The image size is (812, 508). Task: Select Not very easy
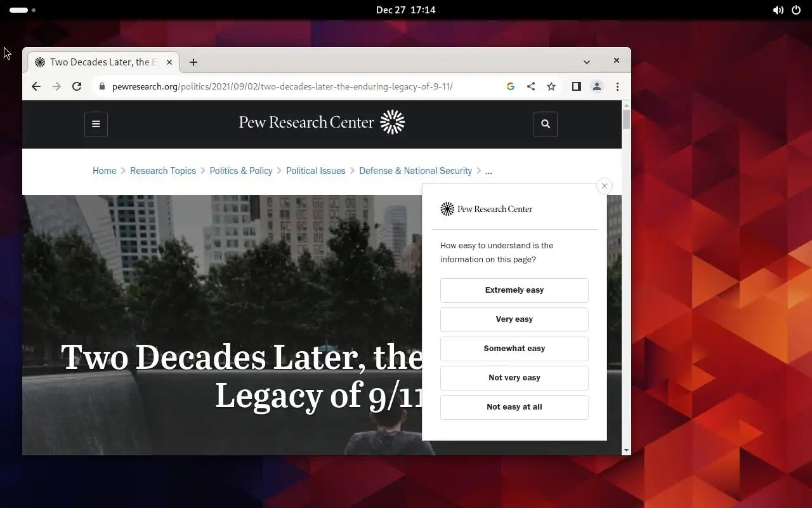pos(514,378)
